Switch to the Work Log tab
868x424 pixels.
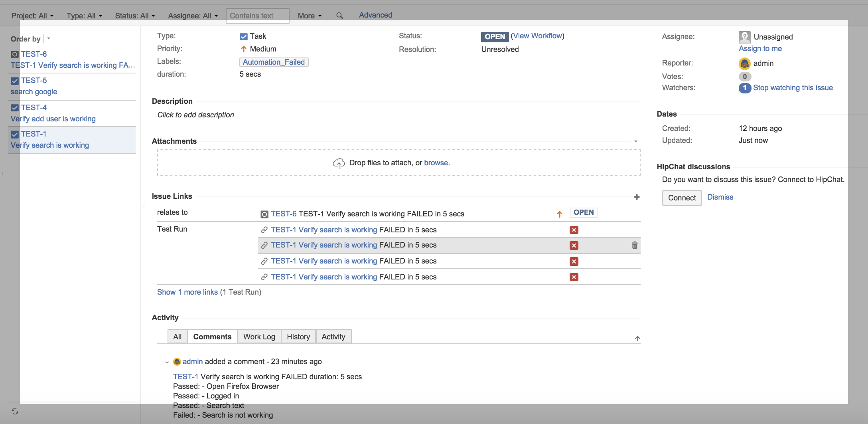[259, 337]
